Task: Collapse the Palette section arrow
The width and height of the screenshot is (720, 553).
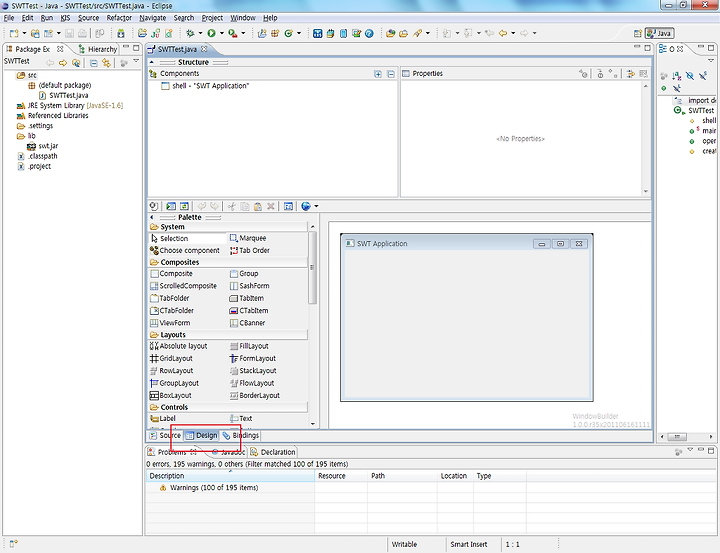Action: pos(152,217)
